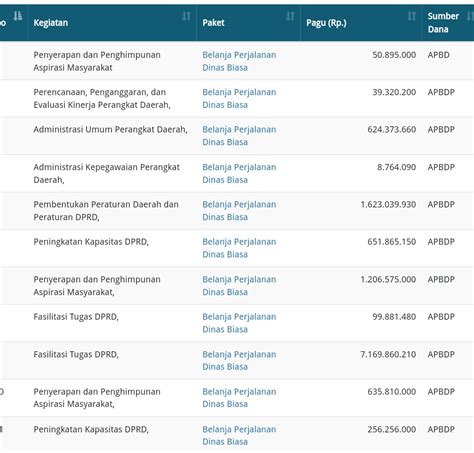
Task: Click the pagu value 1.623.039.930
Action: tap(388, 204)
